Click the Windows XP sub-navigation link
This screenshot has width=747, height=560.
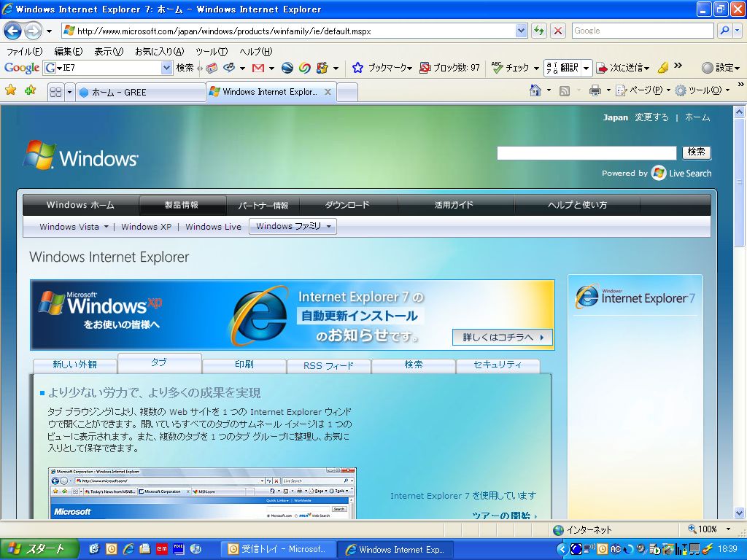(x=146, y=227)
